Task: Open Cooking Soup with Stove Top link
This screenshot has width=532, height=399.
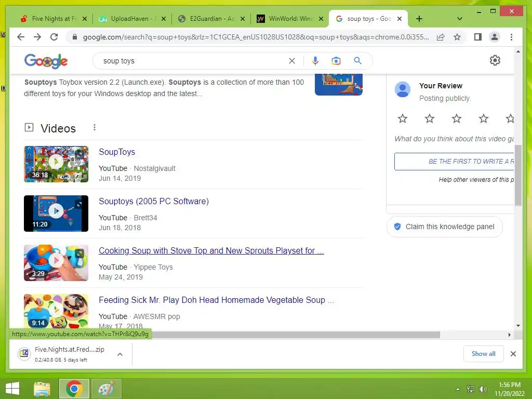Action: (211, 250)
